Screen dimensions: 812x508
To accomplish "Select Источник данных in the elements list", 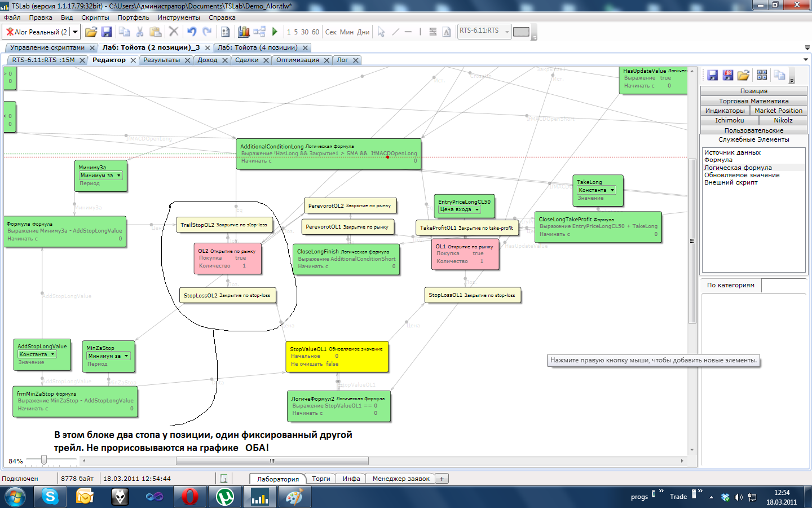I will coord(732,152).
